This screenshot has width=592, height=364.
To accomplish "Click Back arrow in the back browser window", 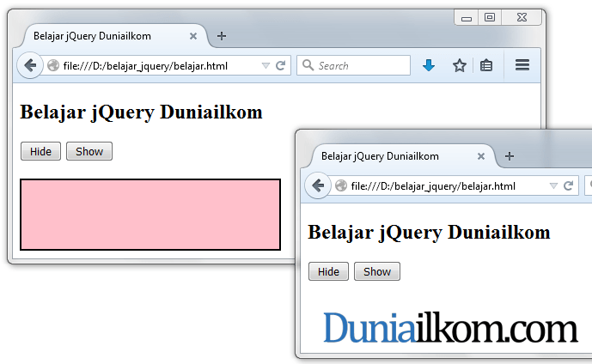I will (30, 65).
